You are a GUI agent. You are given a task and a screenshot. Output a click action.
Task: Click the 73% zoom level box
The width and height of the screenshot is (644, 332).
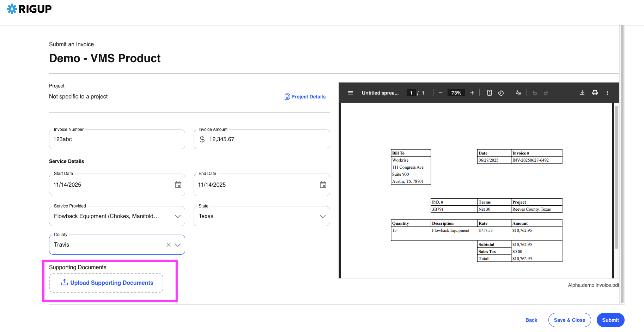(456, 93)
